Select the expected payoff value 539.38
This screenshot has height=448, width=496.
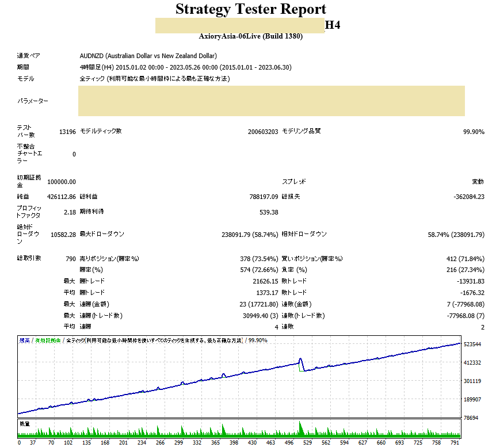(x=269, y=212)
